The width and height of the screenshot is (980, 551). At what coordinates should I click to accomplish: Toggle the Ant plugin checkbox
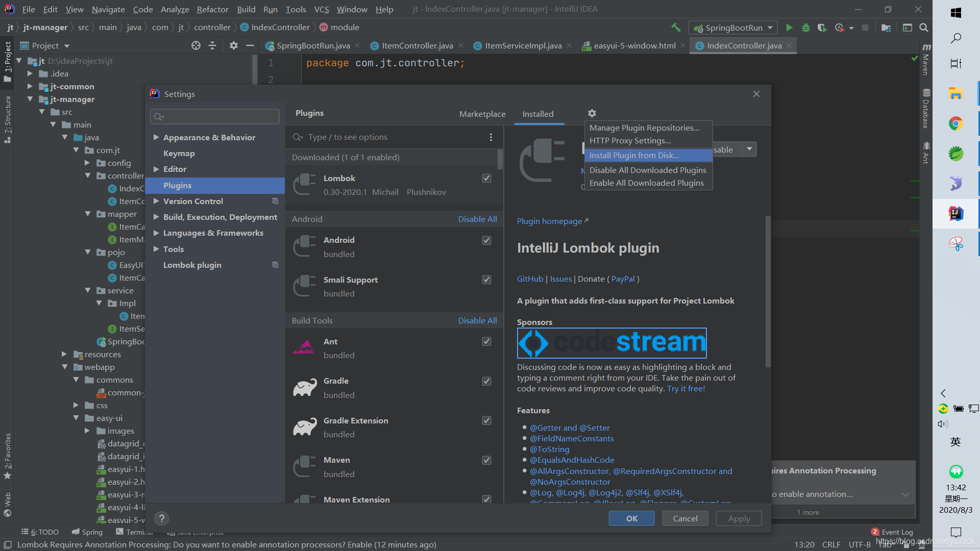486,341
